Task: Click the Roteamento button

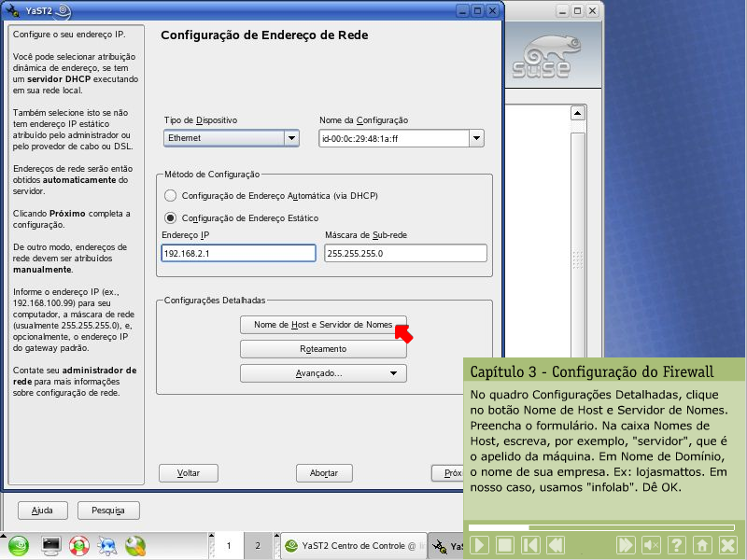Action: click(323, 349)
